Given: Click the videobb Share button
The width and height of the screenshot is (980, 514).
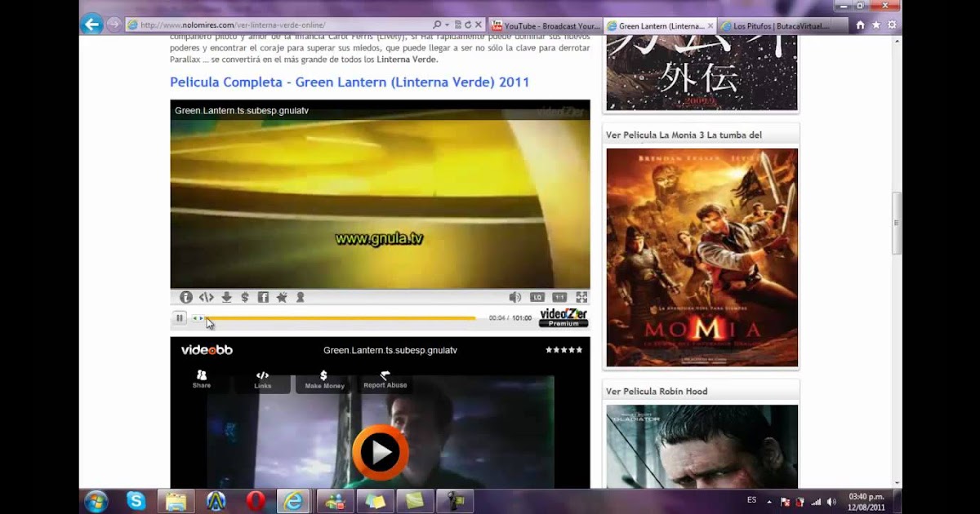Looking at the screenshot, I should [202, 379].
